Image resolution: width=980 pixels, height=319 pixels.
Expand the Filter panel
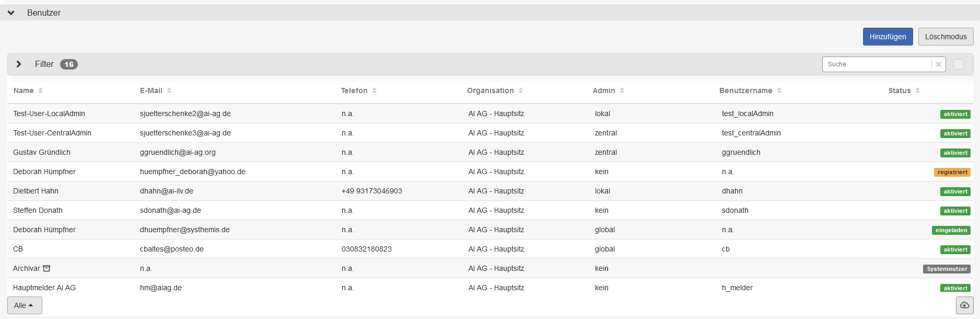[19, 64]
